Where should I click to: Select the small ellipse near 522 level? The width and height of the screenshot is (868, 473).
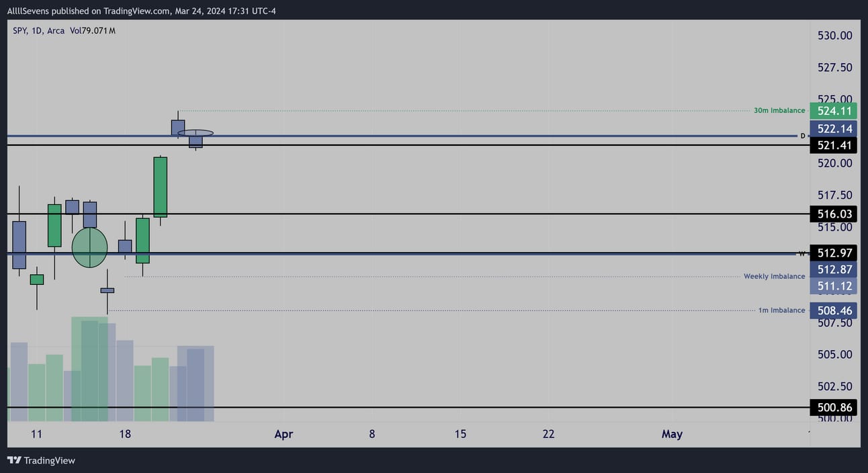coord(196,133)
